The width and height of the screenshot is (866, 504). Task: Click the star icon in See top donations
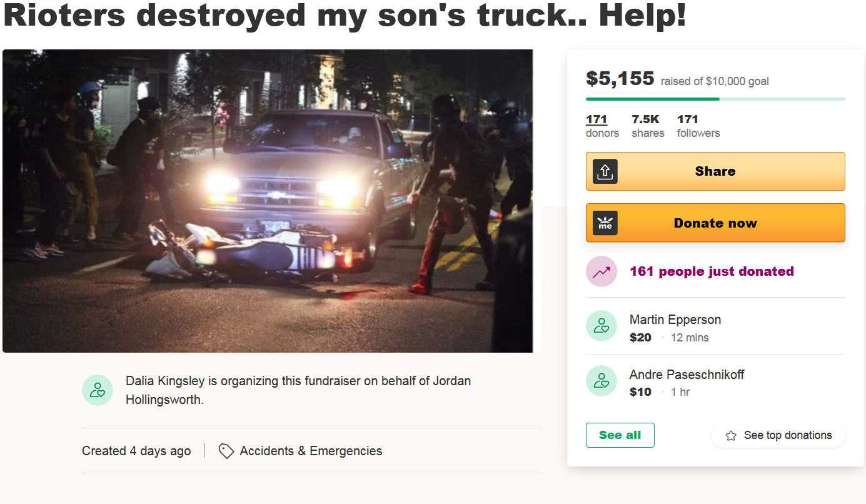click(731, 436)
